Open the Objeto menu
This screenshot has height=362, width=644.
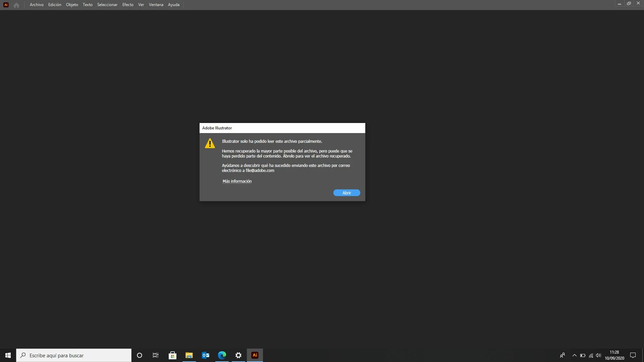[72, 5]
